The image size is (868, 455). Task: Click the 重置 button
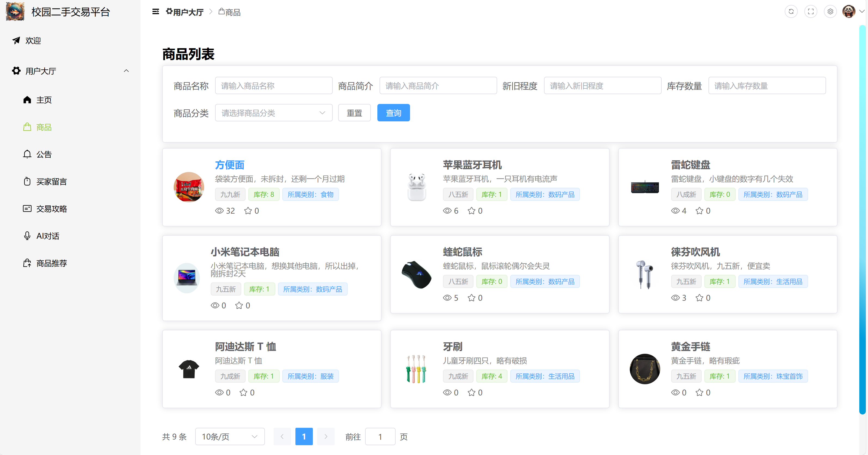pos(354,113)
